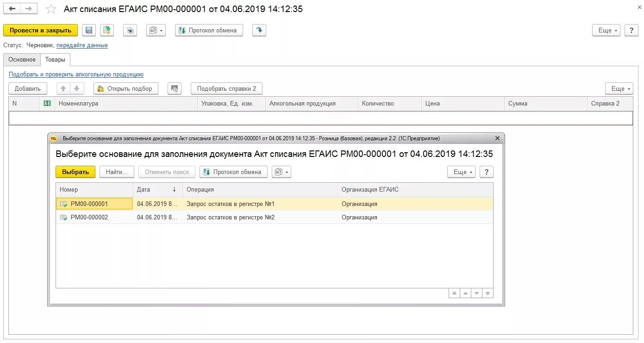Image resolution: width=644 pixels, height=343 pixels.
Task: Click the Цена column header
Action: (x=463, y=104)
